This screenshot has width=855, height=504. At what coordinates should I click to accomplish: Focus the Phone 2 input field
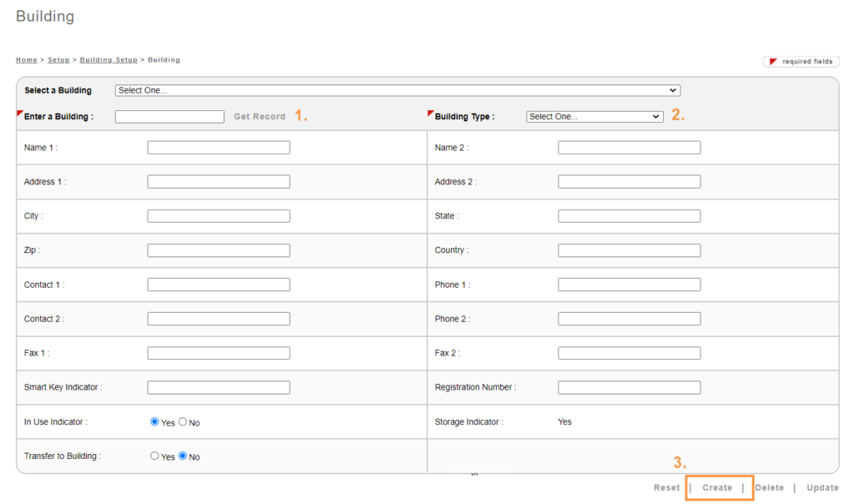630,319
